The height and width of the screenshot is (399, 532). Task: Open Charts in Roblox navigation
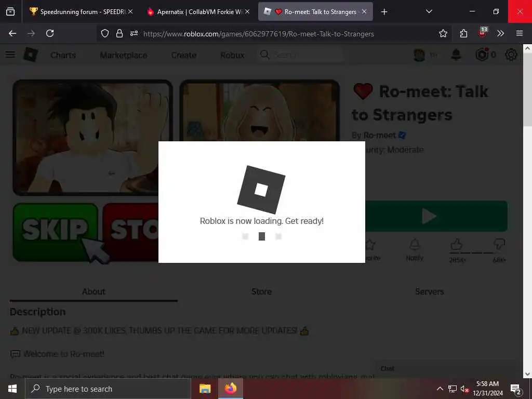coord(63,55)
